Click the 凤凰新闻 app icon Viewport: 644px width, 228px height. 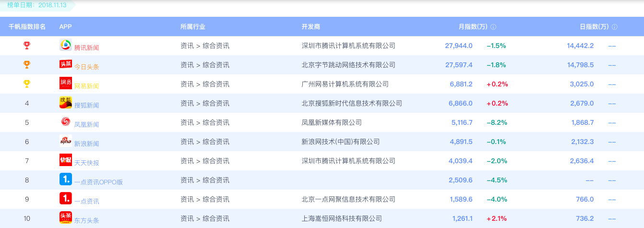click(65, 122)
